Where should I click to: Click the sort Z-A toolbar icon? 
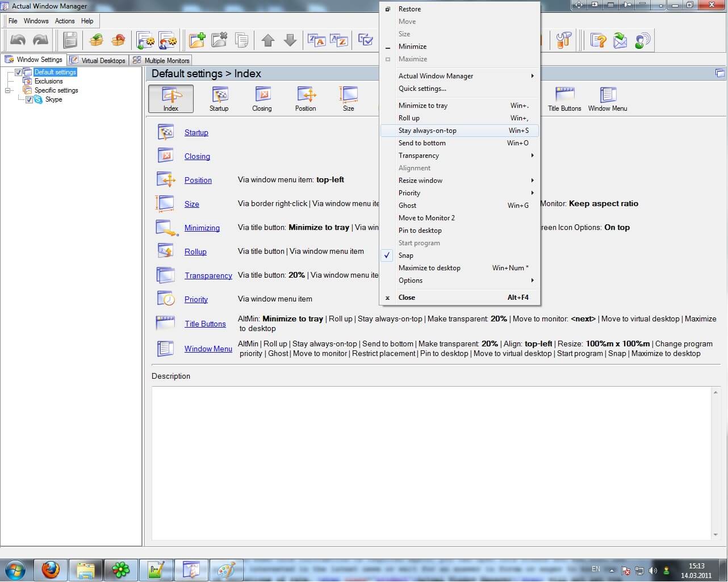coord(316,40)
